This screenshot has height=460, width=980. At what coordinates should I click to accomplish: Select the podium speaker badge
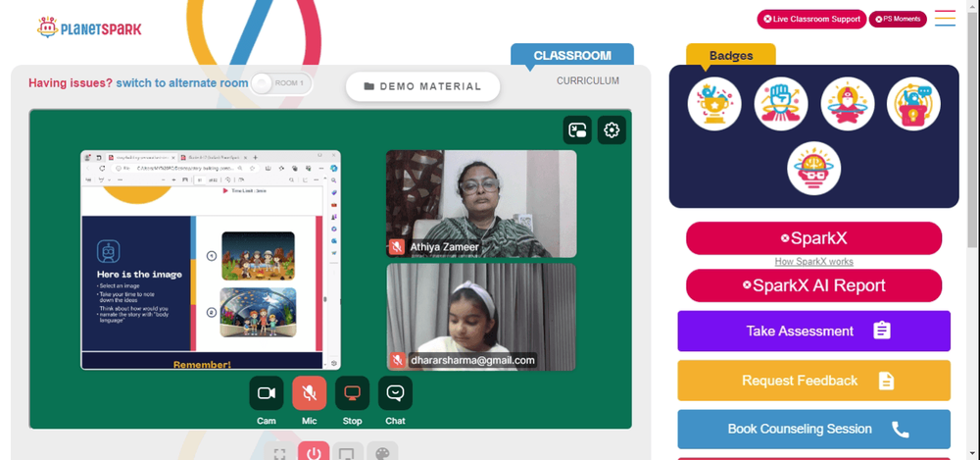(913, 104)
